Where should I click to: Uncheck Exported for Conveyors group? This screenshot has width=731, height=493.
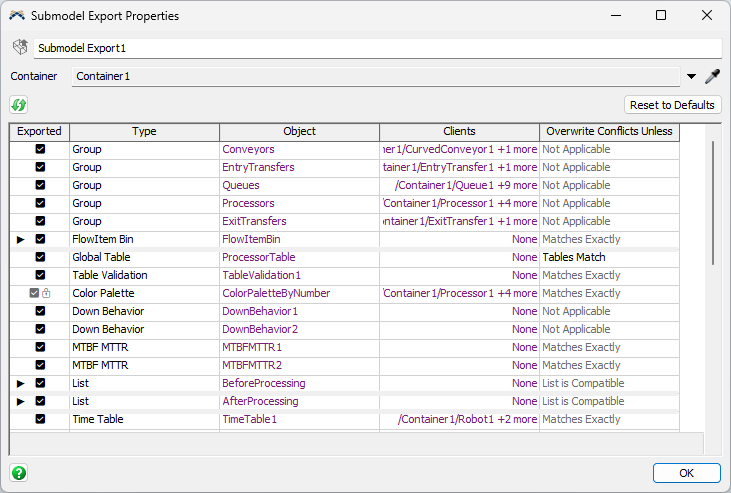40,149
